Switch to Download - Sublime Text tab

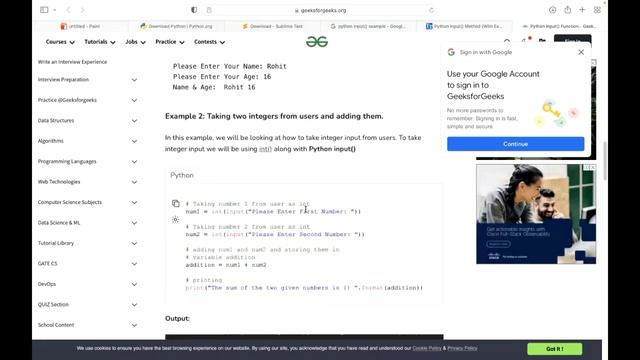(272, 26)
